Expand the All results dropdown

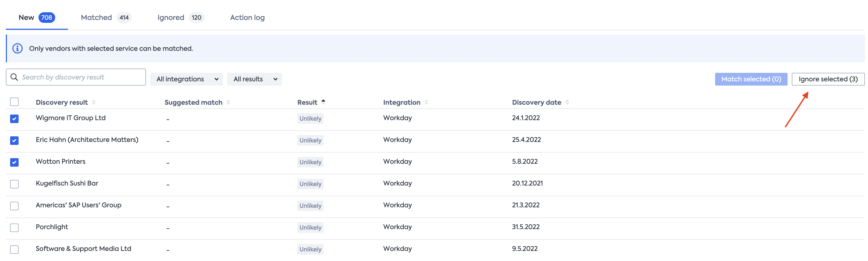tap(254, 79)
